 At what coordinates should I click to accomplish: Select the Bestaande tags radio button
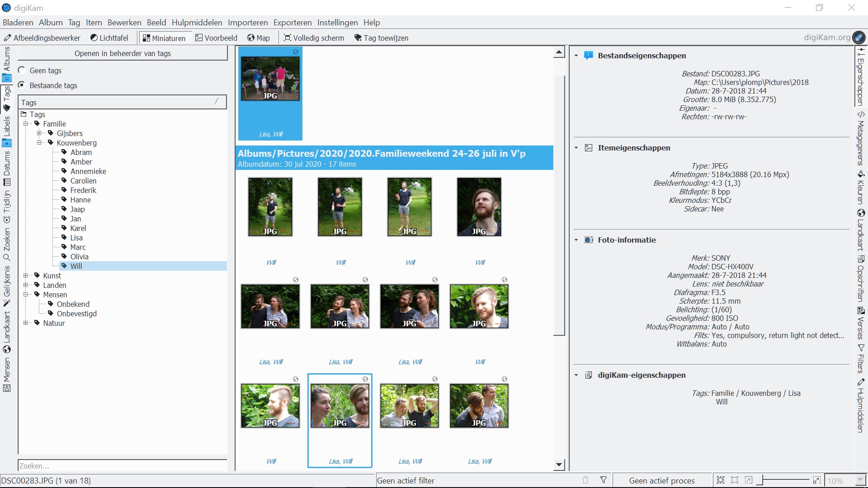(21, 85)
